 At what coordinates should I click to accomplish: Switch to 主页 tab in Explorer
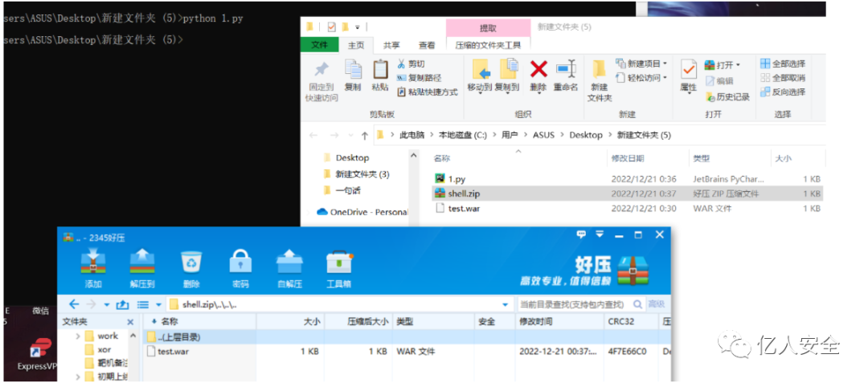pos(356,45)
